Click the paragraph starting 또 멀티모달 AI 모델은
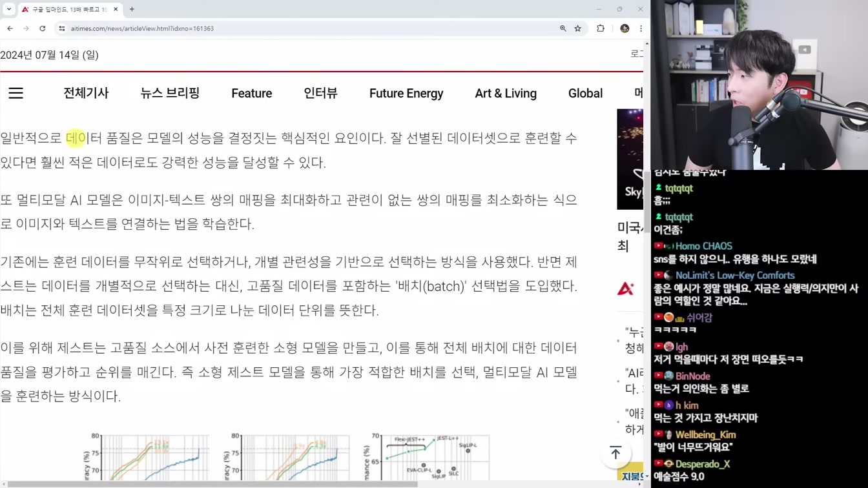Screen dimensions: 868x488 point(289,212)
